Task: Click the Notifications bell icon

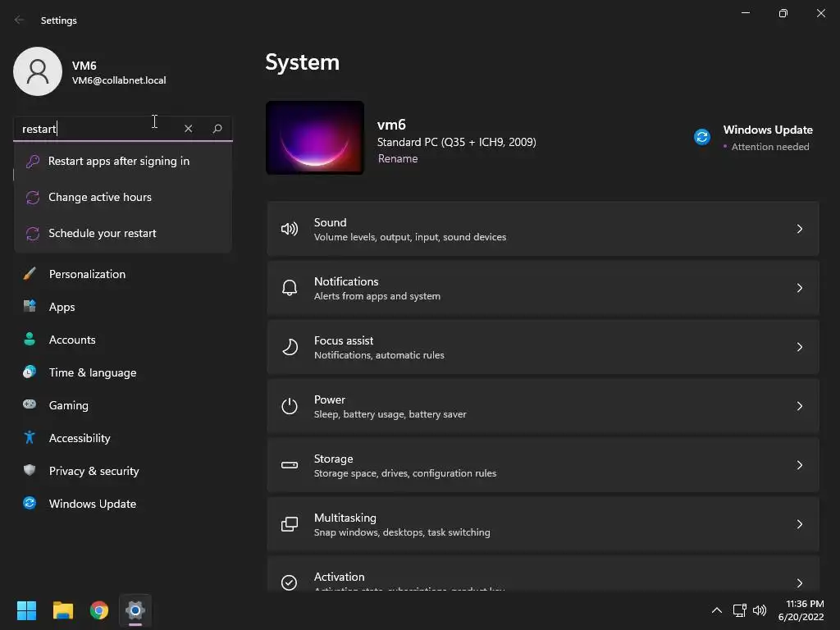Action: pos(290,288)
